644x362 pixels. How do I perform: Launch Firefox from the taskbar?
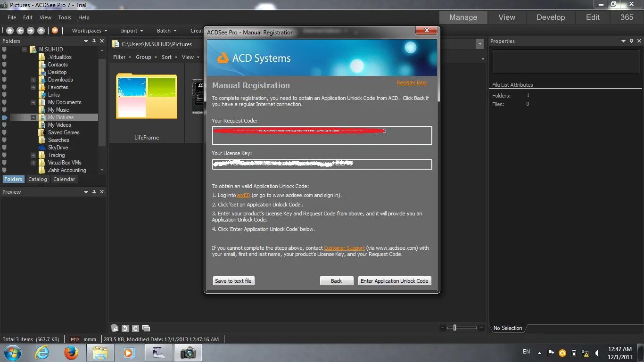[x=71, y=353]
